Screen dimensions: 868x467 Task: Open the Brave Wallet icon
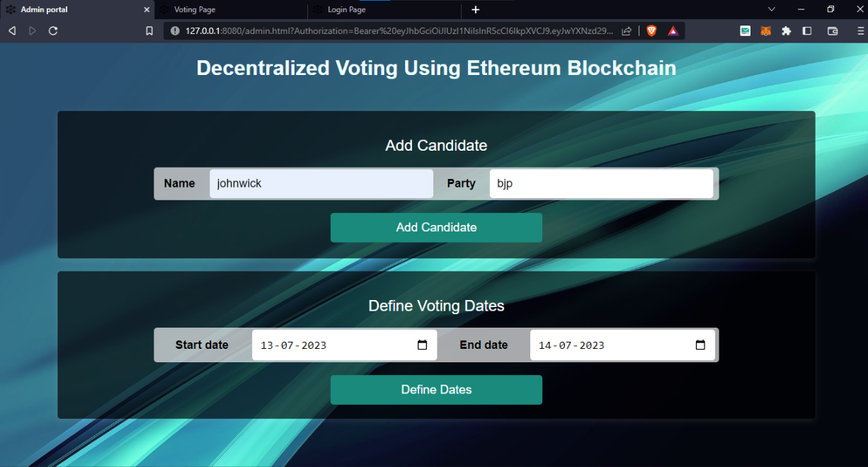pos(833,31)
